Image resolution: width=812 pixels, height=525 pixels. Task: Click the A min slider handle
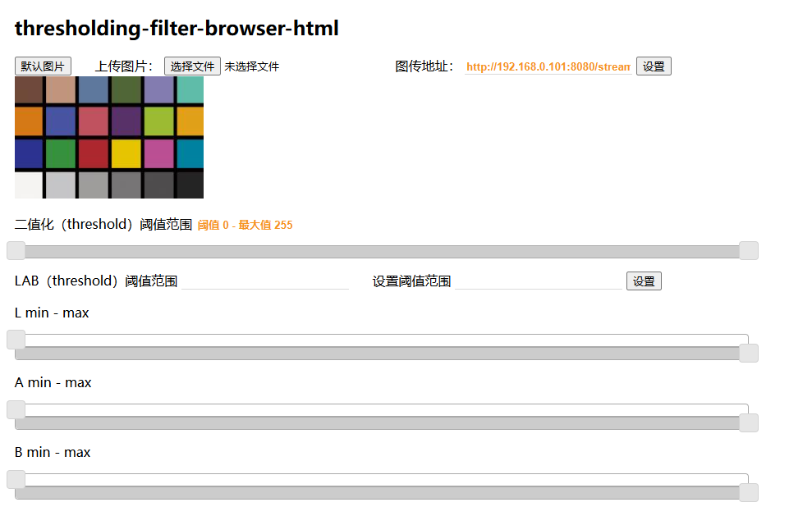[x=16, y=409]
